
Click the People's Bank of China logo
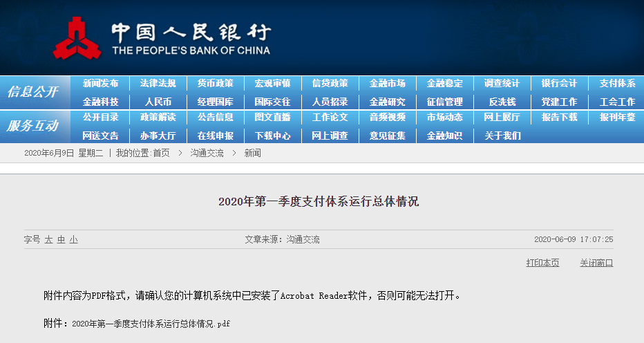pos(162,38)
